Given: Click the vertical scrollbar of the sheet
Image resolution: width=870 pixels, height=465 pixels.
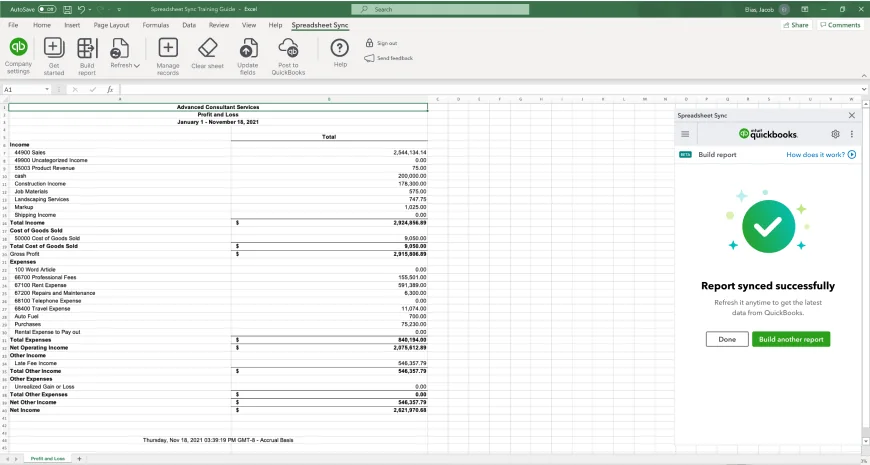Looking at the screenshot, I should tap(866, 272).
